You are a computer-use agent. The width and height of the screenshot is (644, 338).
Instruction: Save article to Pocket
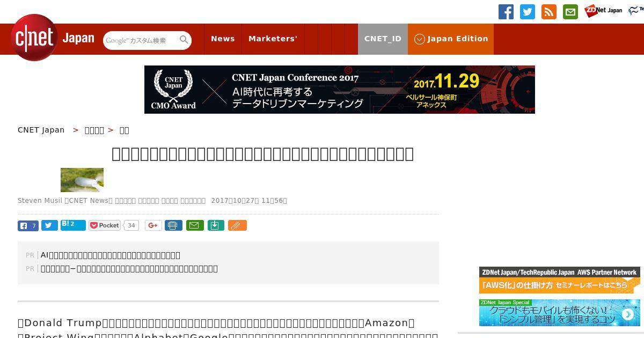click(105, 225)
